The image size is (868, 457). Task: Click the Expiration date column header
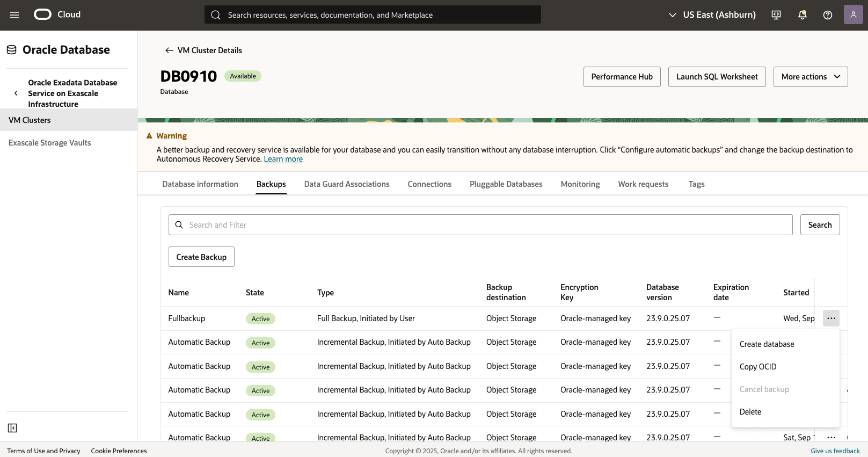pyautogui.click(x=731, y=292)
